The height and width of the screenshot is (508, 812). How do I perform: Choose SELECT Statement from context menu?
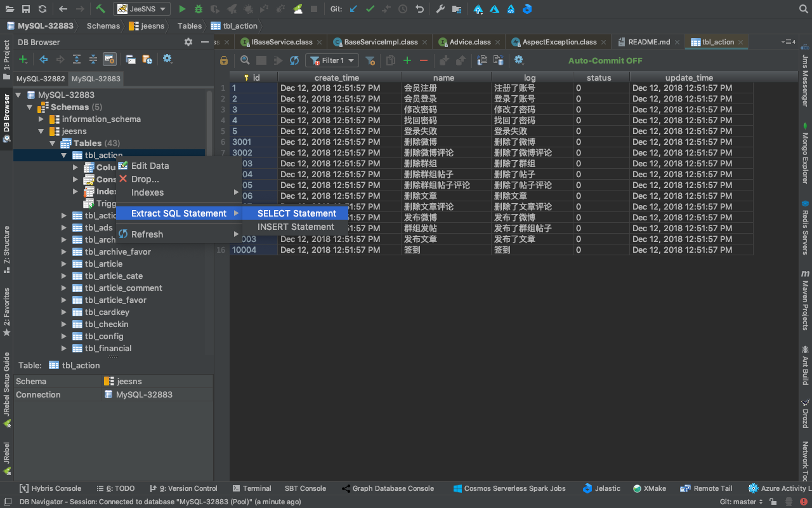[x=296, y=213]
